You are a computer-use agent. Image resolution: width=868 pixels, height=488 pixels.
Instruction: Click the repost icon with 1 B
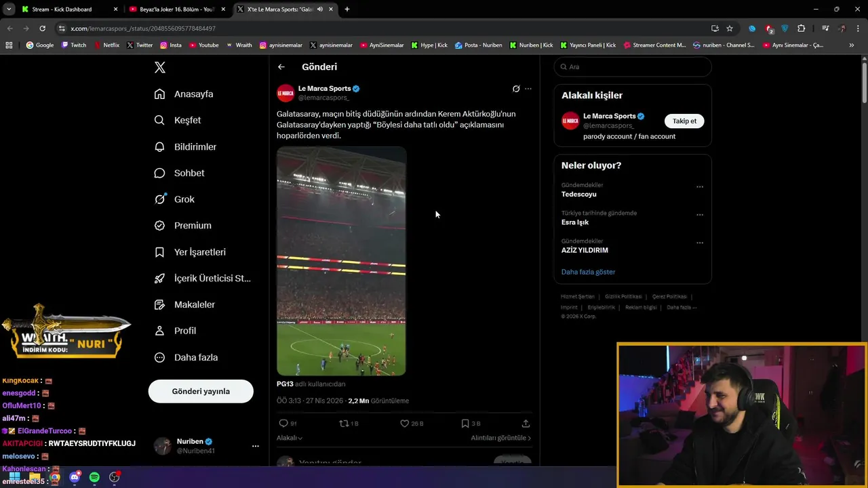click(344, 424)
